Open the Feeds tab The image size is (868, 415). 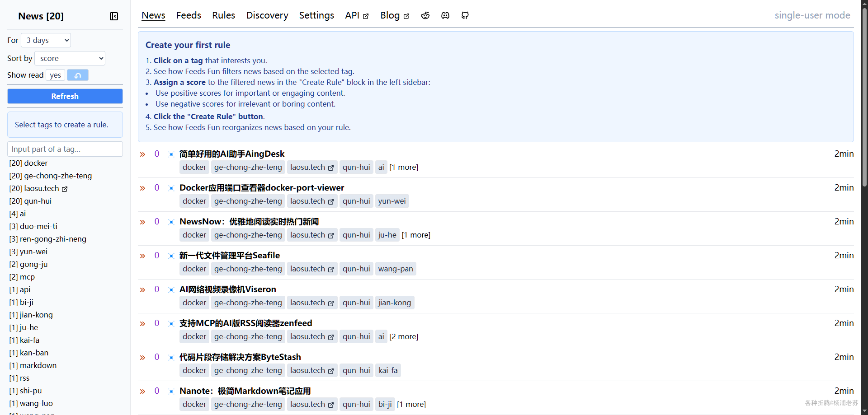pos(189,15)
